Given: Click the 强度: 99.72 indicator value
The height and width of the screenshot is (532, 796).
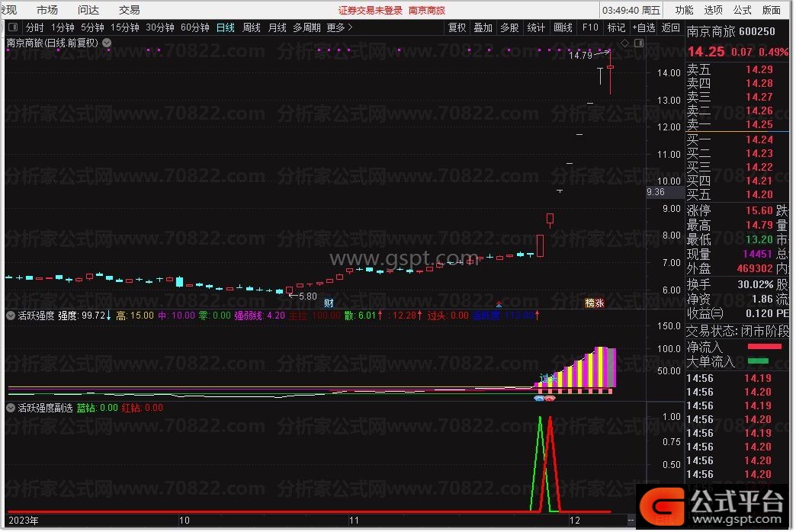Looking at the screenshot, I should [x=85, y=316].
